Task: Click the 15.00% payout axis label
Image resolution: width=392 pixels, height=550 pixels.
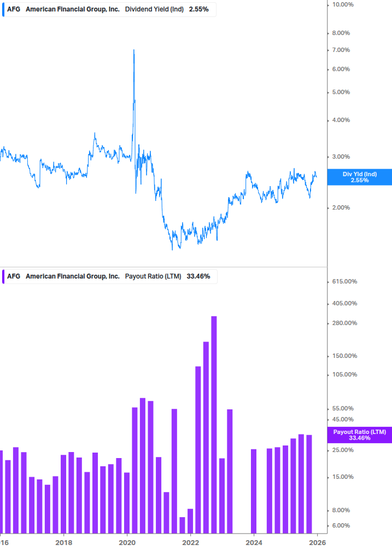Action: tap(343, 477)
